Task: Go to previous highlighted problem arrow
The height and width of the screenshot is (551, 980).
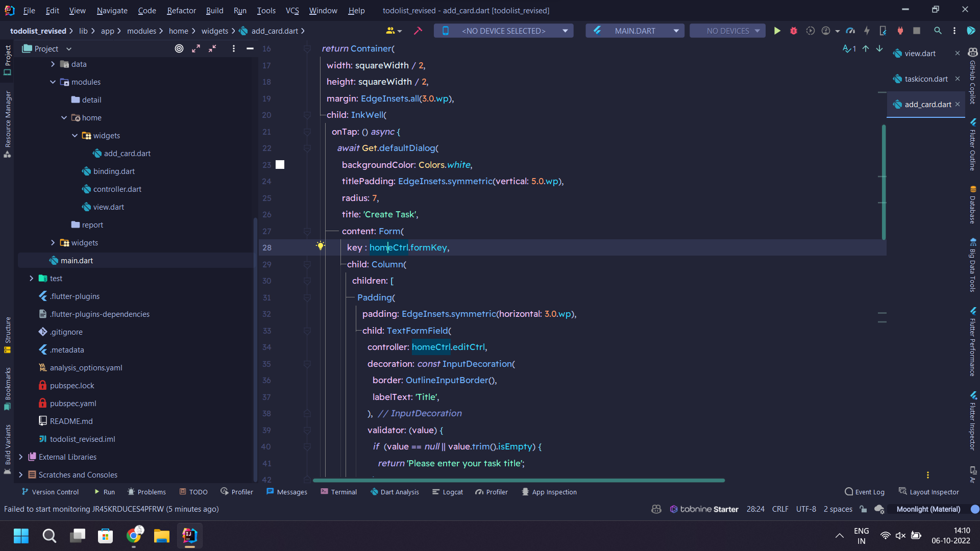Action: [866, 48]
